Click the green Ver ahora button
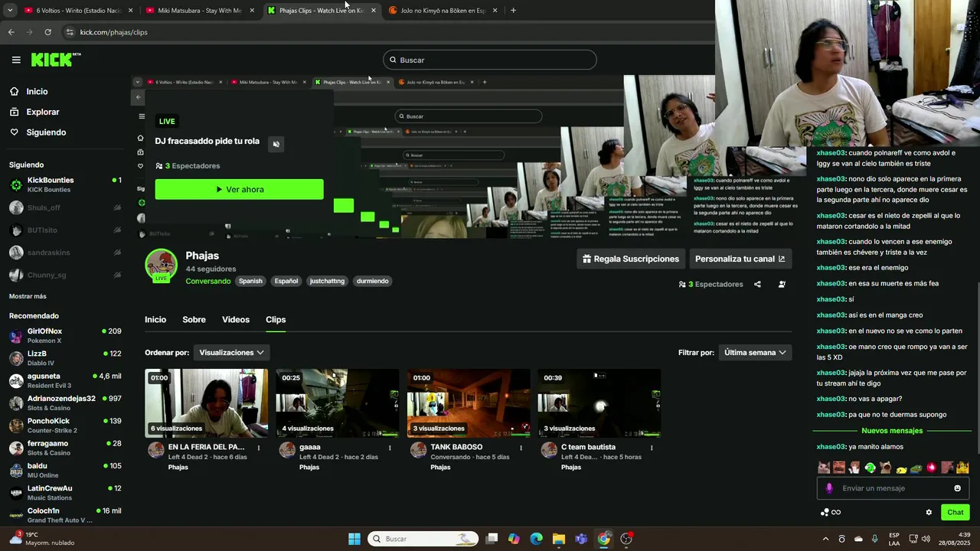 click(x=239, y=189)
